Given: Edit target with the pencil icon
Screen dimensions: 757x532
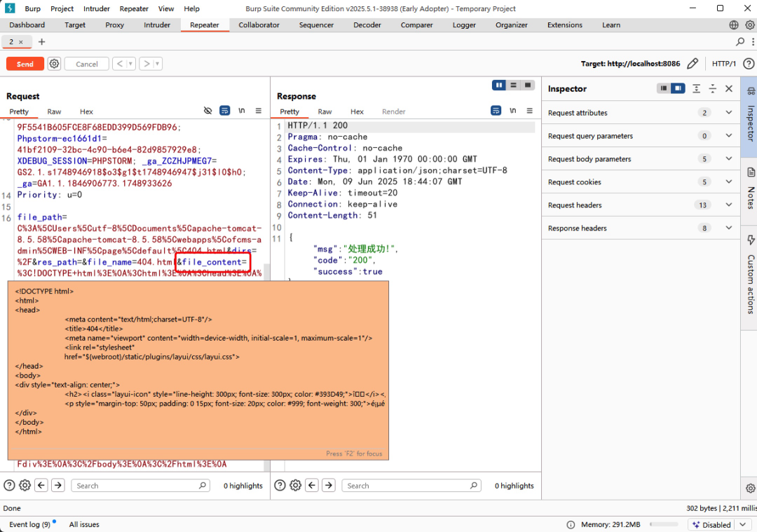Looking at the screenshot, I should (x=693, y=64).
